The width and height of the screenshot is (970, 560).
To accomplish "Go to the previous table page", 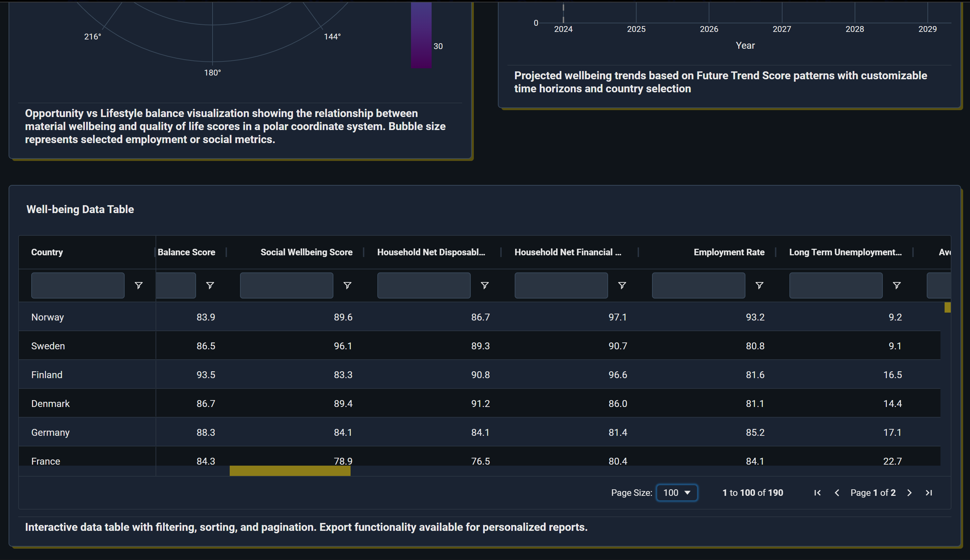I will click(837, 493).
